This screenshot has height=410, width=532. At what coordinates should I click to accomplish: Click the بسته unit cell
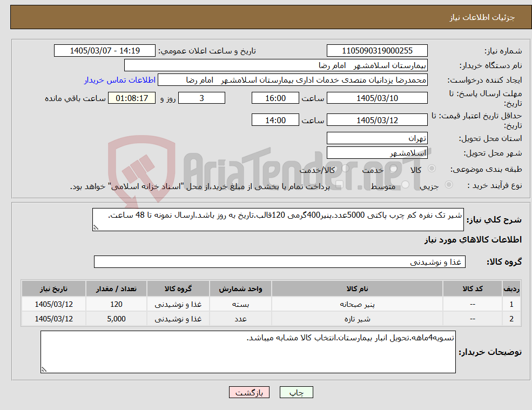[240, 304]
